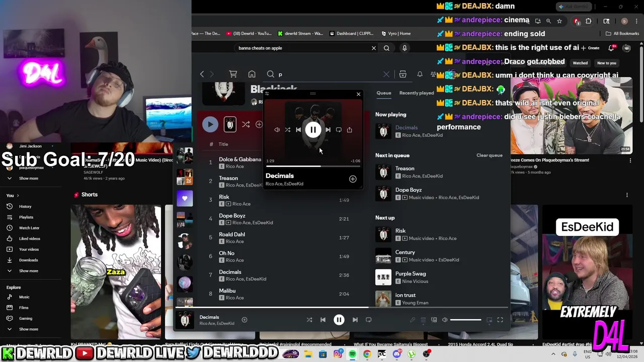Switch to the Recently played tab
The image size is (644, 362).
point(417,93)
